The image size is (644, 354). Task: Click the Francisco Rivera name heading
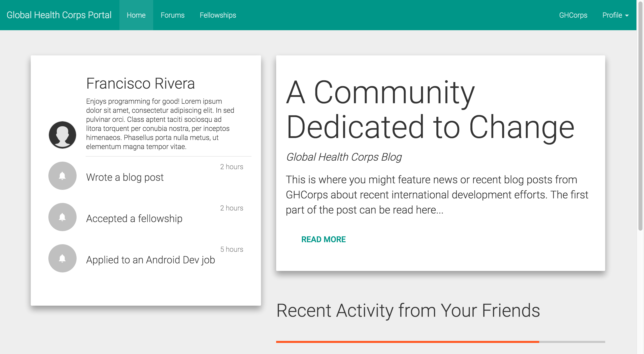coord(140,83)
